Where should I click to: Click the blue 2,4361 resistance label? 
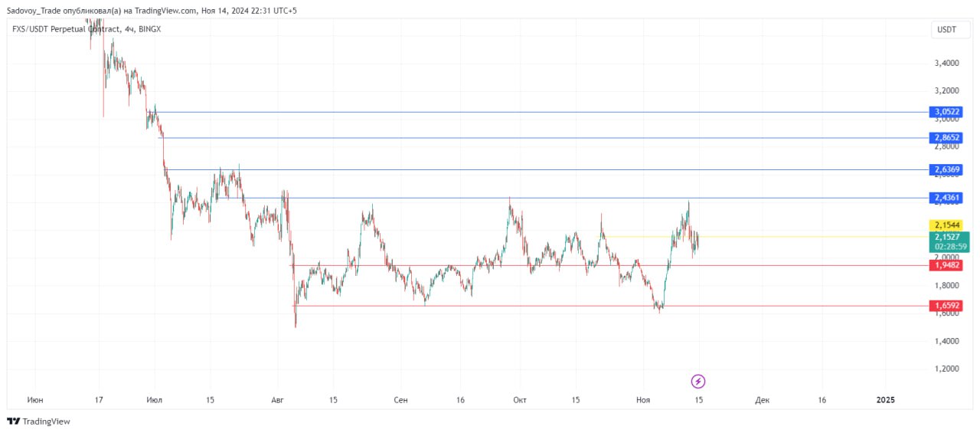click(x=947, y=198)
